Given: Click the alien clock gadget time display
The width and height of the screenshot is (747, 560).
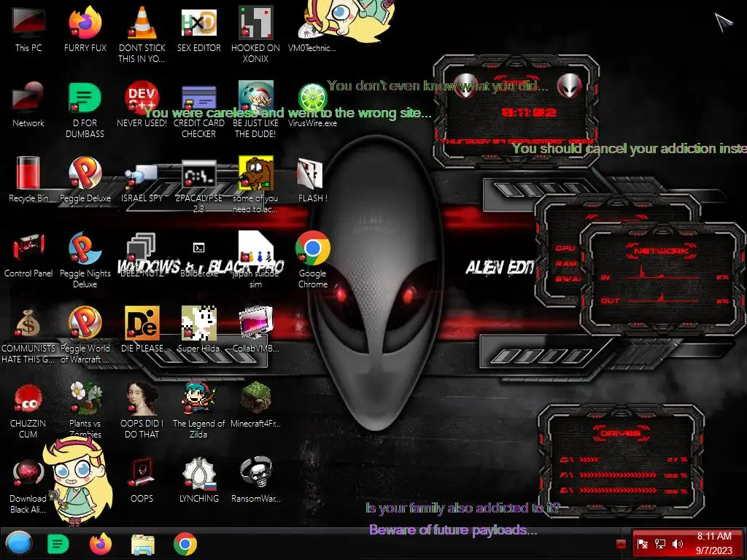Looking at the screenshot, I should (x=529, y=112).
